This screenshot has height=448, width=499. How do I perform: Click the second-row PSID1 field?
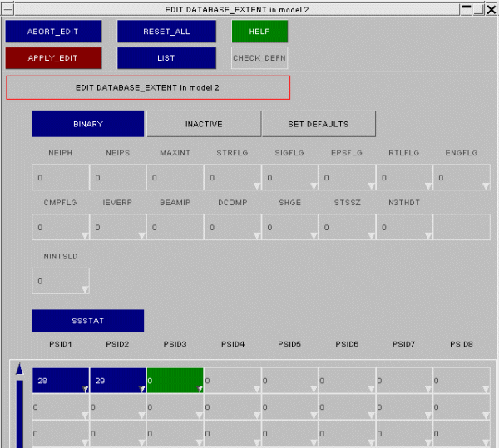pyautogui.click(x=61, y=406)
